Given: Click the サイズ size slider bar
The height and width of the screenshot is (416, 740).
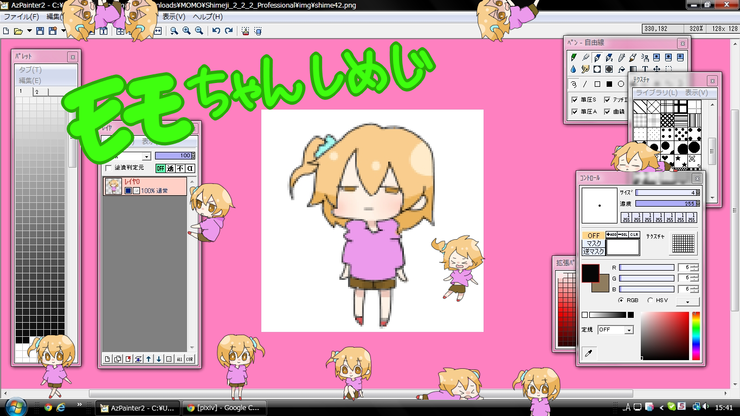Looking at the screenshot, I should [667, 193].
